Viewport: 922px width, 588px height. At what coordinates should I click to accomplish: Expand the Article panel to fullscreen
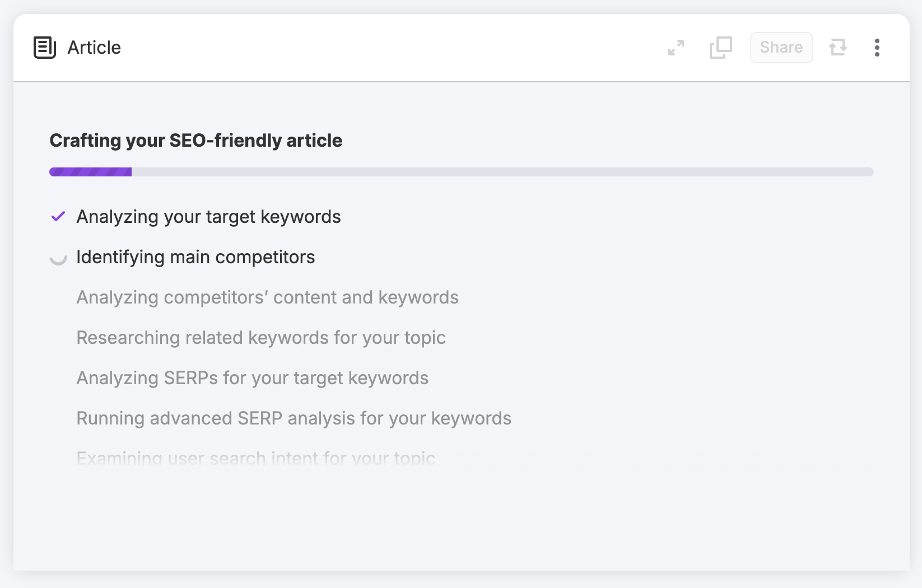pos(676,48)
